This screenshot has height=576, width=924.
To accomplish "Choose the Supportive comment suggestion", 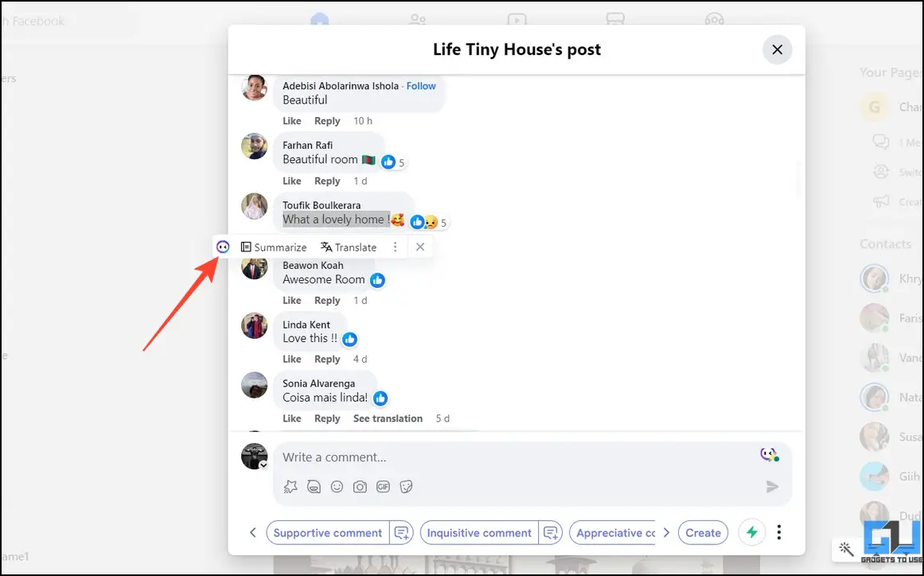I will [x=328, y=532].
